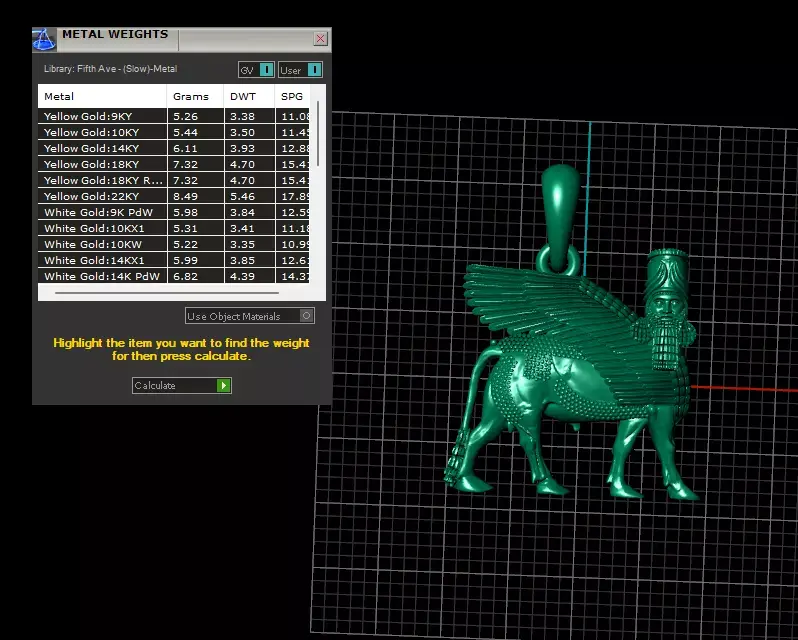Sort by the SPG column header
This screenshot has width=798, height=640.
[292, 96]
